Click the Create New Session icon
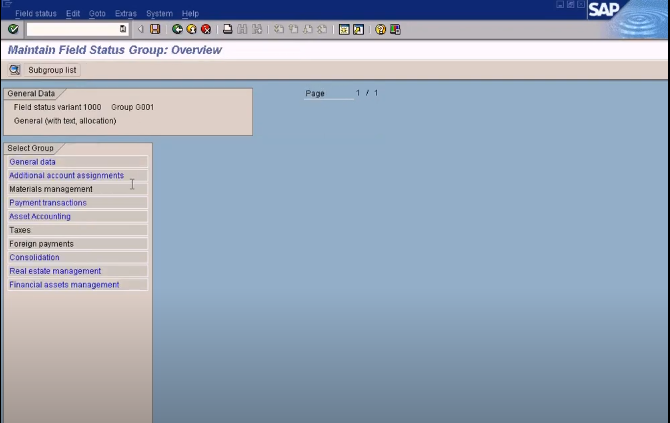The image size is (670, 423). point(344,29)
